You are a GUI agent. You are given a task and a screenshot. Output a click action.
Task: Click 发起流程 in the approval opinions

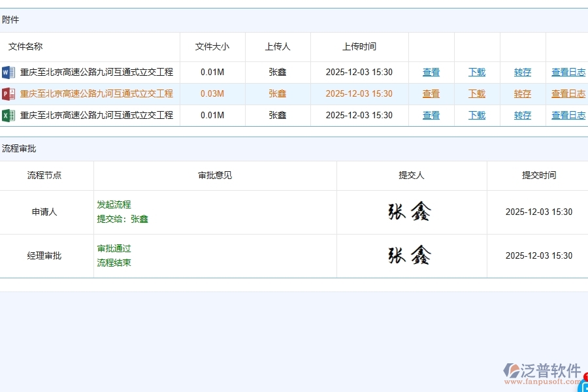tap(114, 204)
